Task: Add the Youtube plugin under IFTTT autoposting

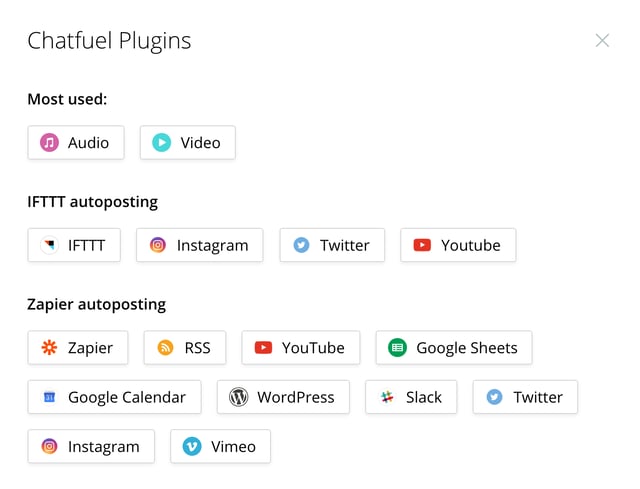Action: point(458,245)
